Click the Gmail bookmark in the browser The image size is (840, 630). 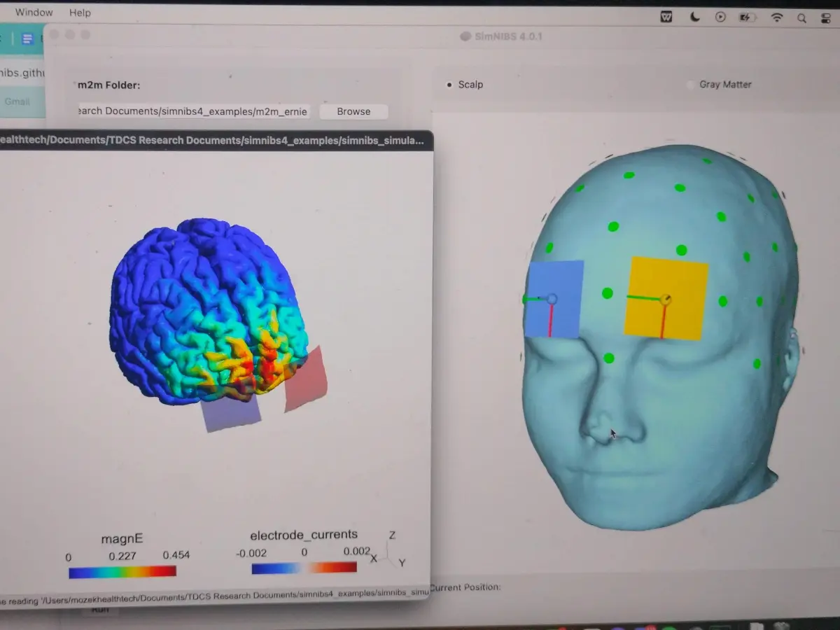click(x=17, y=101)
